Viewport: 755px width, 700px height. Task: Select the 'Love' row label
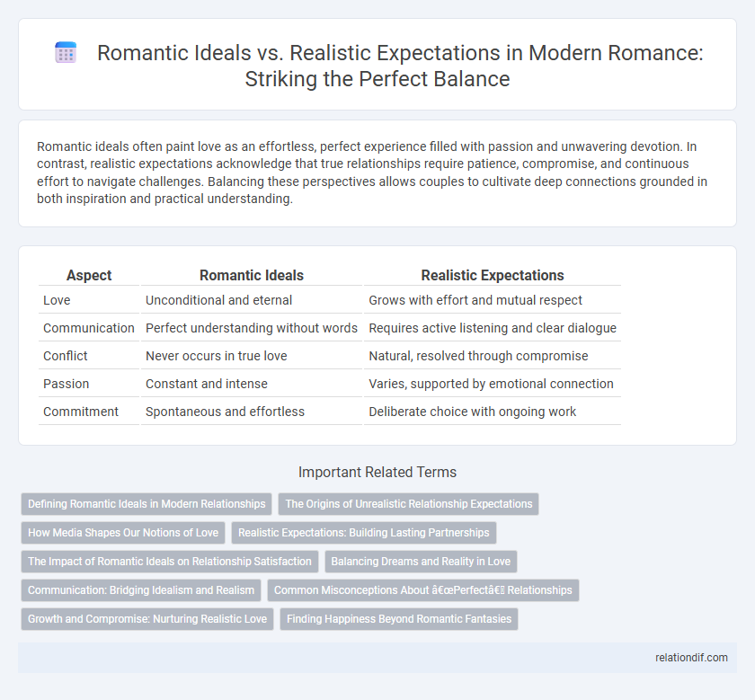(57, 300)
